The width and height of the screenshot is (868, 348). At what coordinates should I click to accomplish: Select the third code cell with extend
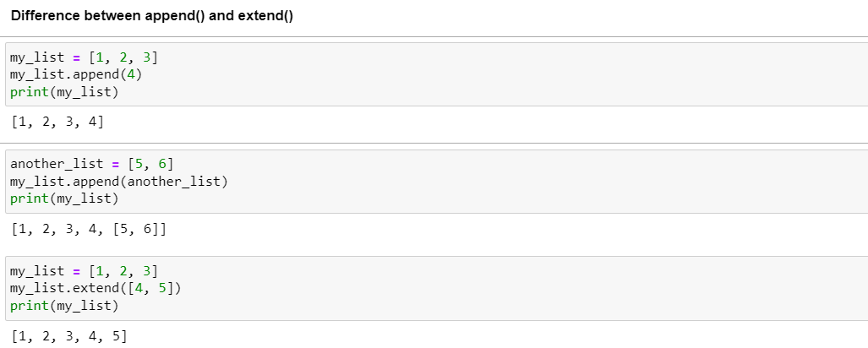[x=437, y=288]
